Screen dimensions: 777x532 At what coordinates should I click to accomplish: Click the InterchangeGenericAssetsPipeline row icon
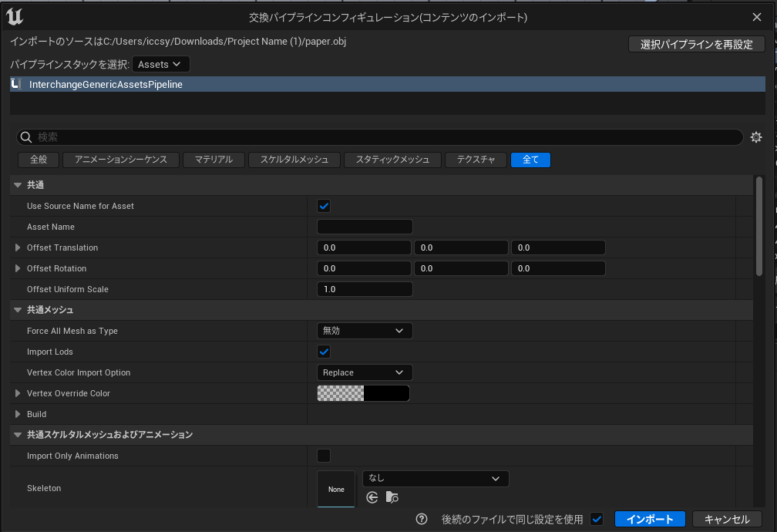[x=16, y=84]
